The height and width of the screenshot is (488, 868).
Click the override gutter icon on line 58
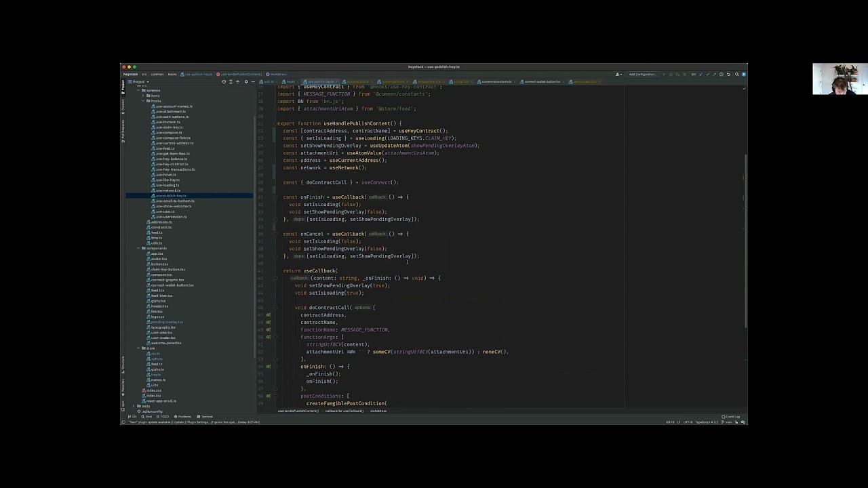pos(269,396)
